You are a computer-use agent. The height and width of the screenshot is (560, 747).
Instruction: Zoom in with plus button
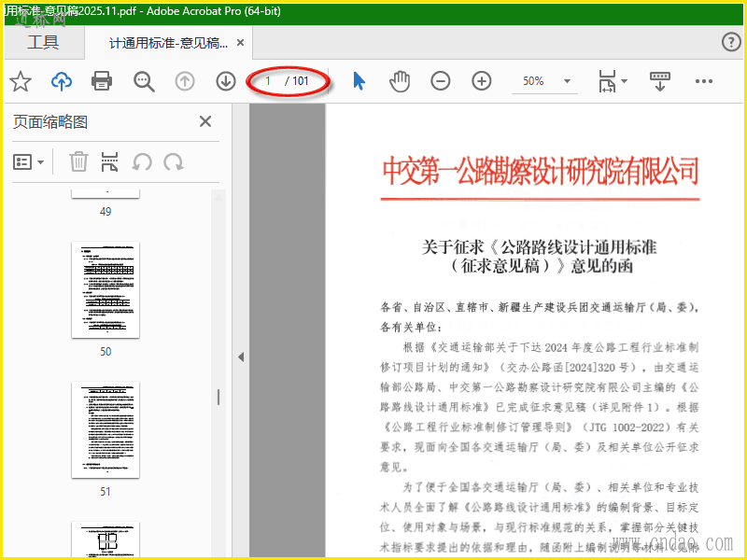(x=482, y=81)
